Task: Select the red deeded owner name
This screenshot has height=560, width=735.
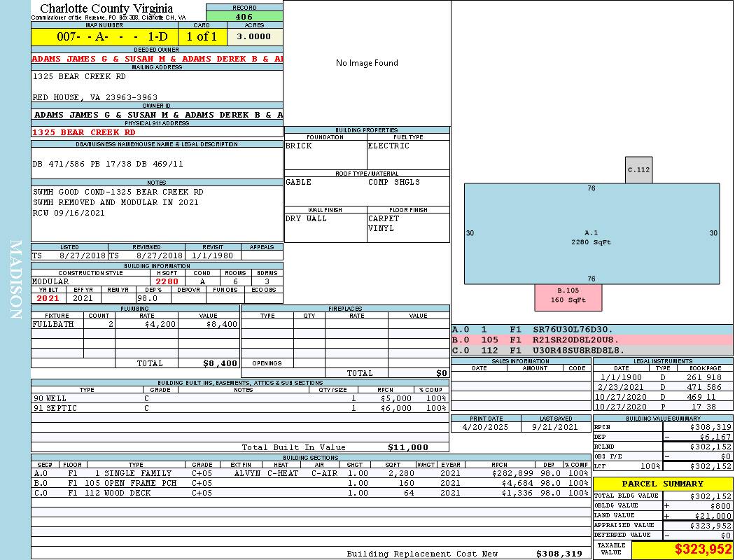Action: [157, 59]
